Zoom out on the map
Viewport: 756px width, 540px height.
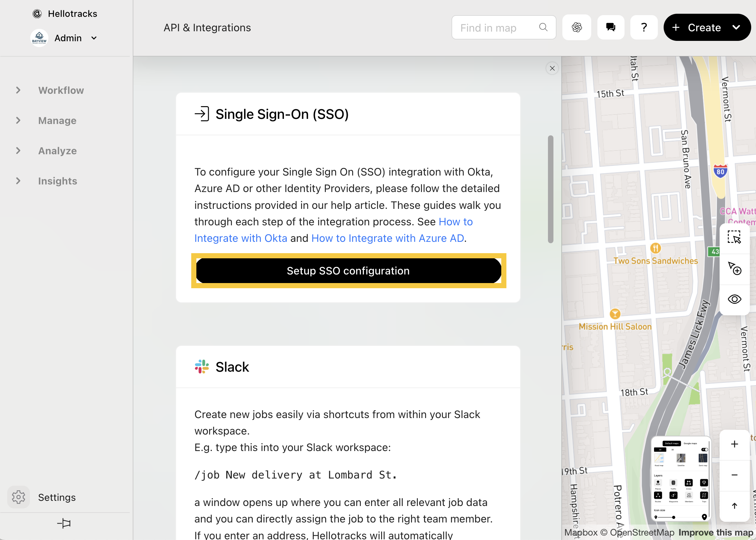coord(734,475)
